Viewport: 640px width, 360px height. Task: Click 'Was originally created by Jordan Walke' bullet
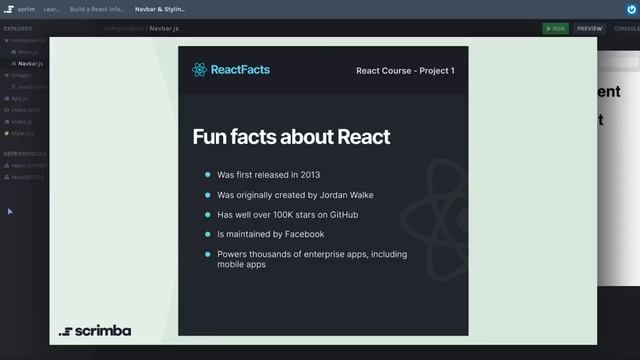click(295, 195)
